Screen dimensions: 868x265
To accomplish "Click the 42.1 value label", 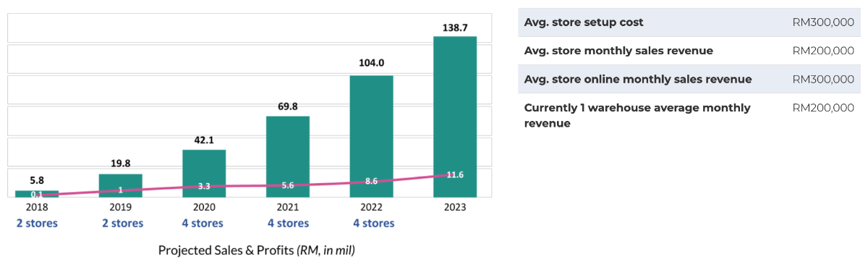I will point(204,140).
